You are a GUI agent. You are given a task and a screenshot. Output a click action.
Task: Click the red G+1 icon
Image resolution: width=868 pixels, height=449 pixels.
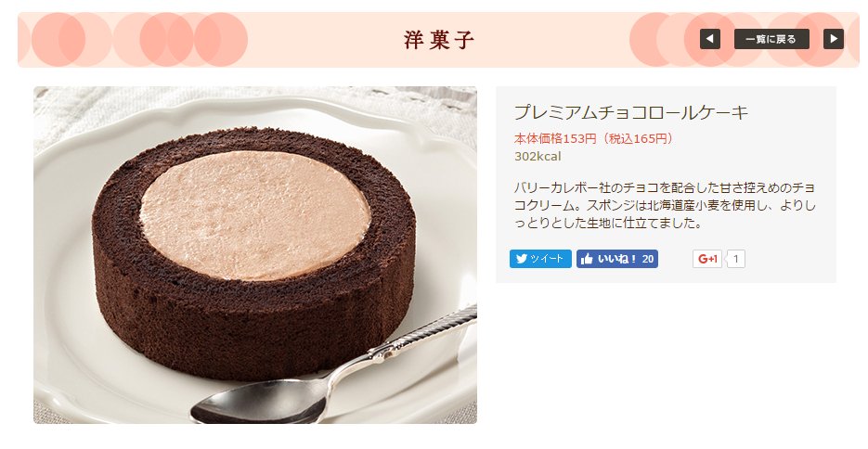click(x=706, y=259)
